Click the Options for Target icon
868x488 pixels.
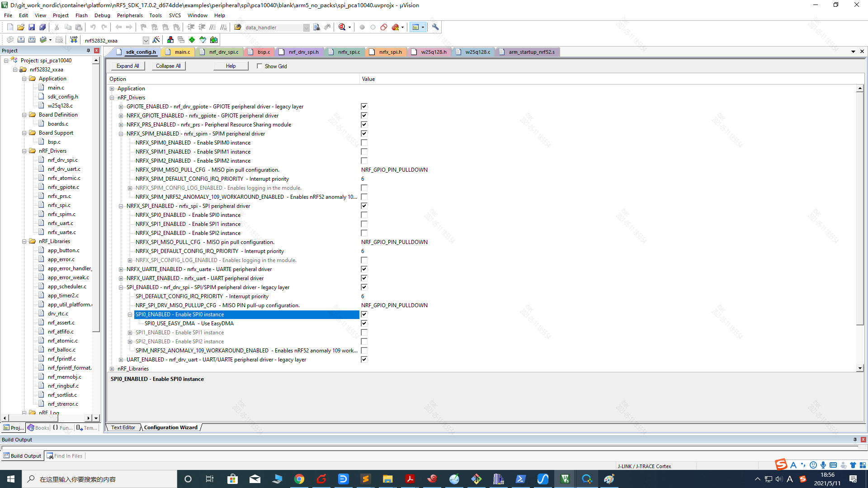pyautogui.click(x=157, y=40)
